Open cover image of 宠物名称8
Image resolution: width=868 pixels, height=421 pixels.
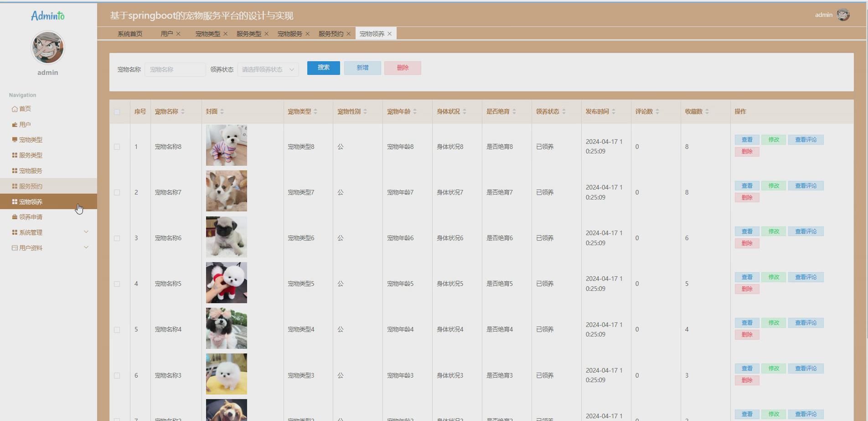coord(227,145)
